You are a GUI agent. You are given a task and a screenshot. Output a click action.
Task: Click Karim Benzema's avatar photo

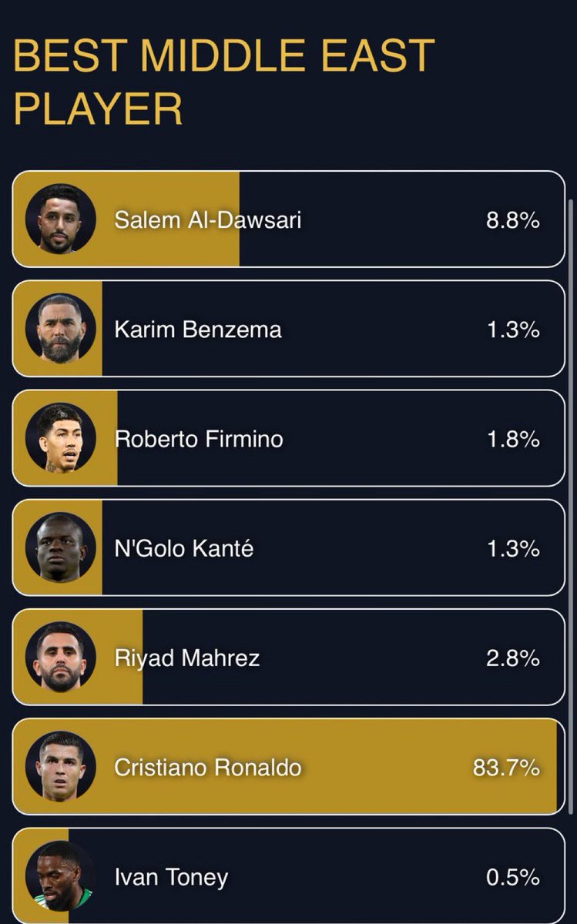60,329
